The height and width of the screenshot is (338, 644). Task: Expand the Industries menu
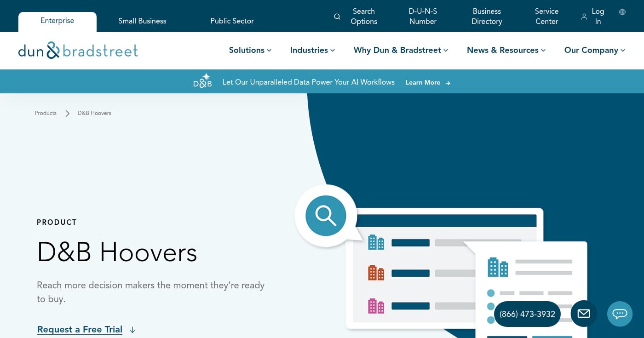point(312,50)
